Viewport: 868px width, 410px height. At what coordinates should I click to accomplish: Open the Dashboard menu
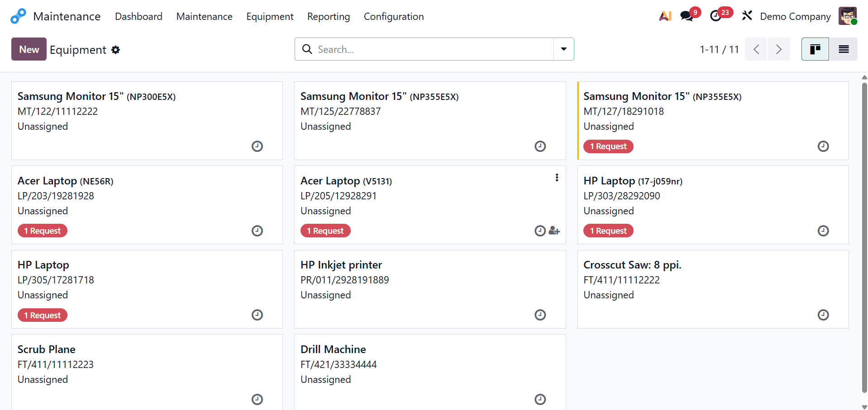pos(138,16)
